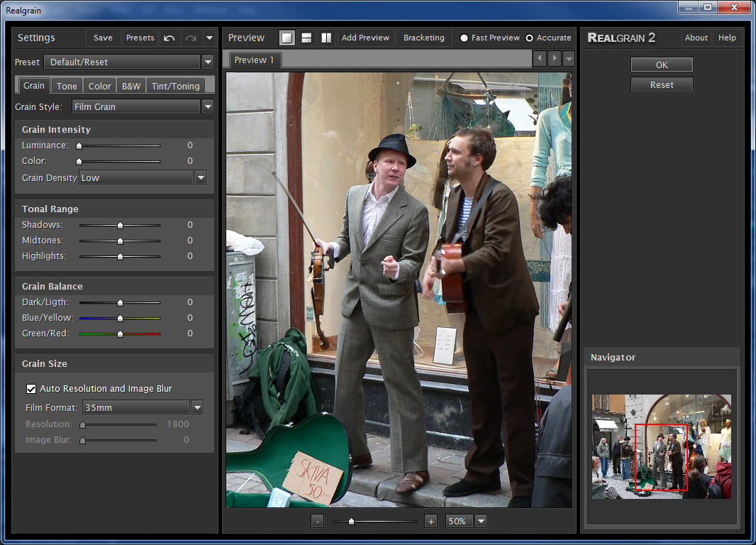Click the Midtones slider handle
This screenshot has width=756, height=545.
click(120, 241)
